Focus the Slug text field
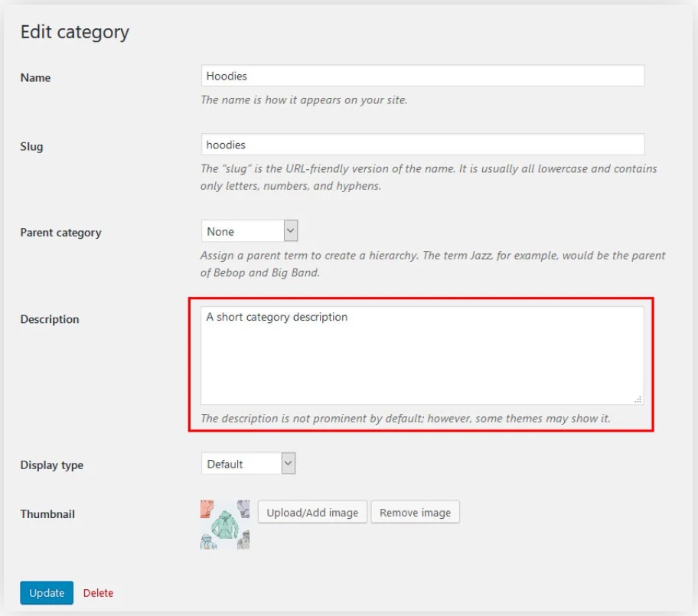Screen dimensions: 698x616 pyautogui.click(x=422, y=145)
